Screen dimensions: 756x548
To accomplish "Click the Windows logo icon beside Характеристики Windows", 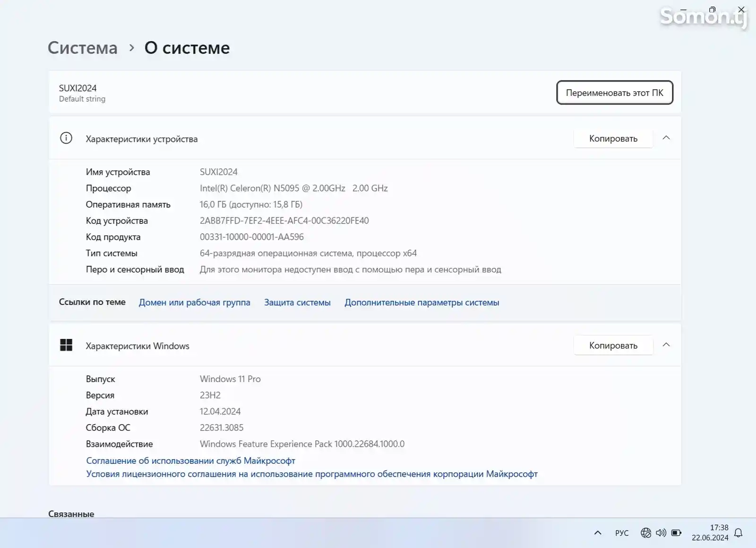I will point(66,345).
